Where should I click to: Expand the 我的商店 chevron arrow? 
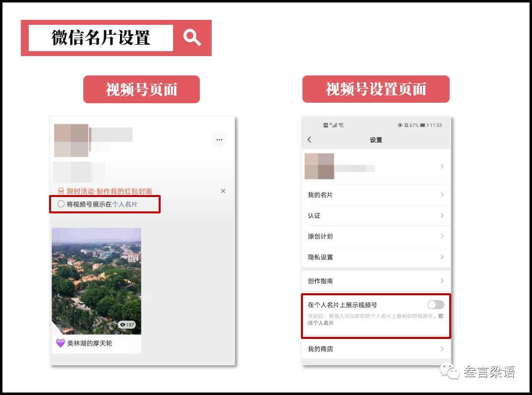pyautogui.click(x=442, y=349)
